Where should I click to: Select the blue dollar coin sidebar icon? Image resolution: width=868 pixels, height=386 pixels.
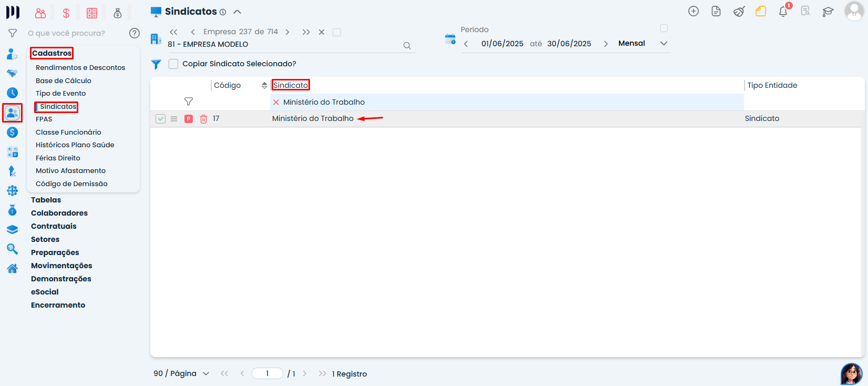point(13,132)
